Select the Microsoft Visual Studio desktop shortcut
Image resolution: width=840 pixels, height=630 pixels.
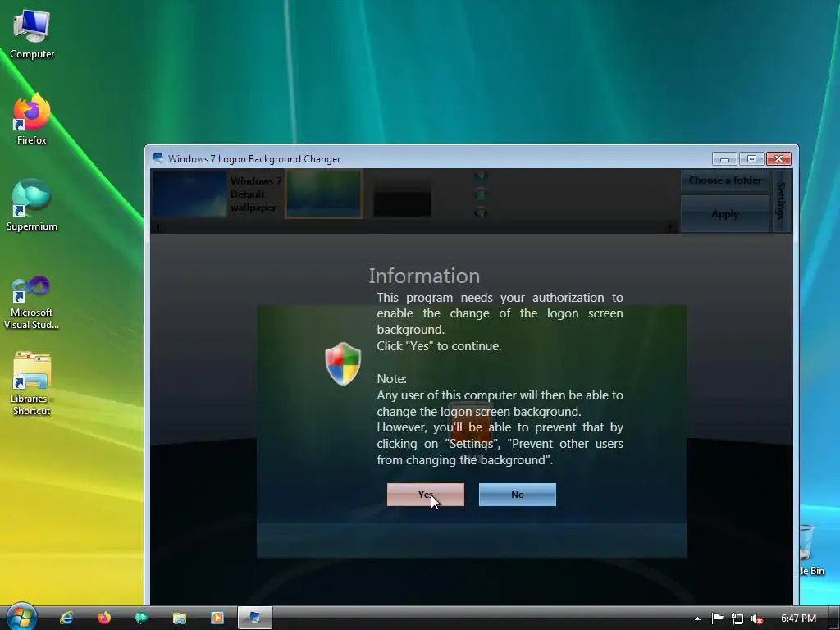pos(32,303)
